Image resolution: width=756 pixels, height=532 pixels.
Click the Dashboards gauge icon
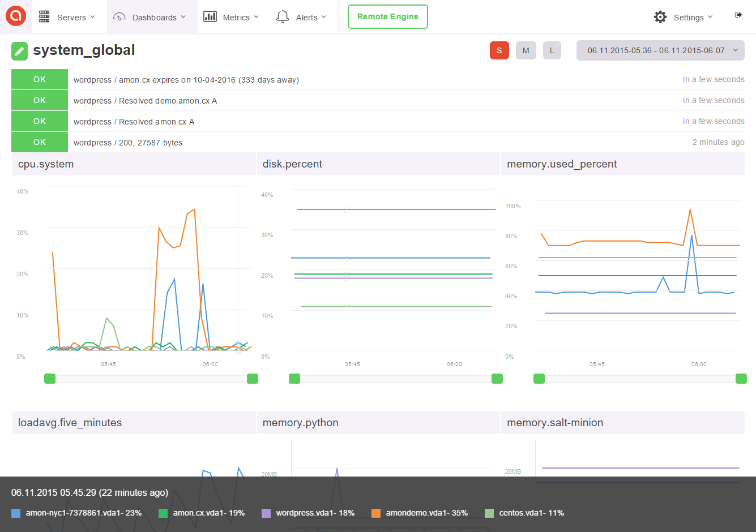click(x=119, y=17)
